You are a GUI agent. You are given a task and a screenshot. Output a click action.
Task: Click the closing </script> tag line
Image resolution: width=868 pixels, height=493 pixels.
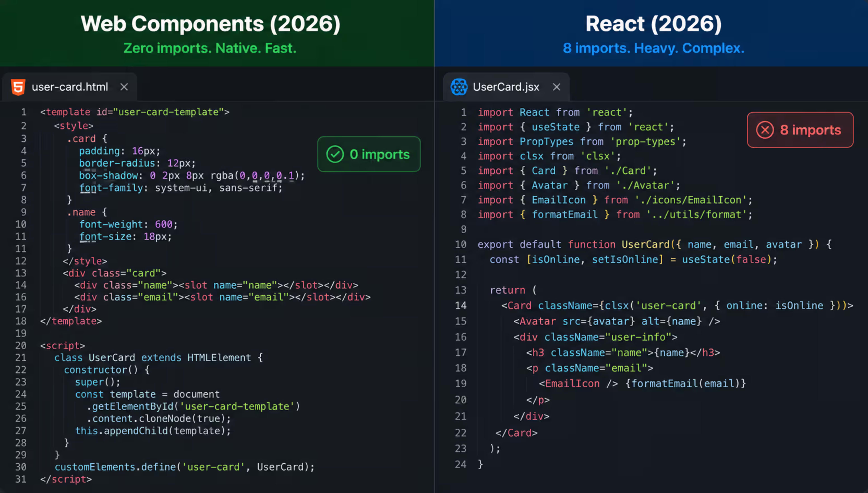tap(66, 479)
